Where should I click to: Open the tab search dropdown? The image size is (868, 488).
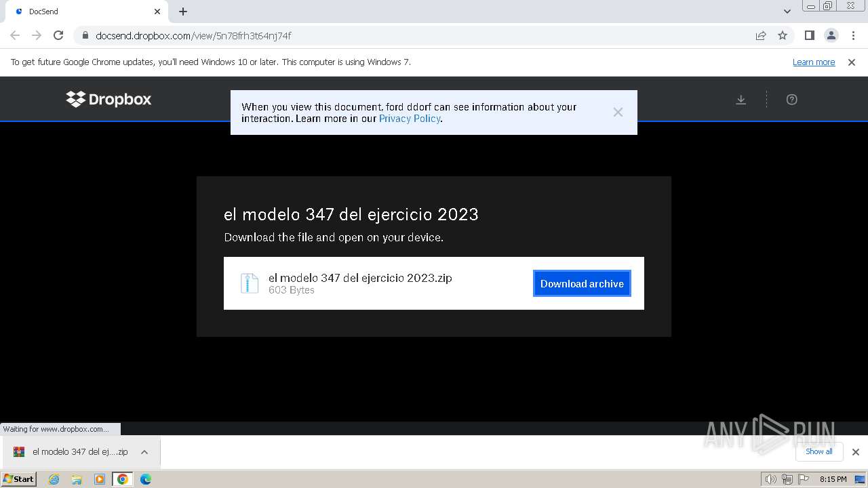pos(787,12)
